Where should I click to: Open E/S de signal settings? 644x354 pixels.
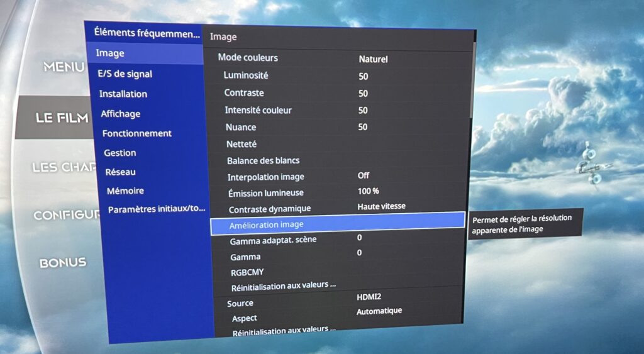pyautogui.click(x=125, y=74)
